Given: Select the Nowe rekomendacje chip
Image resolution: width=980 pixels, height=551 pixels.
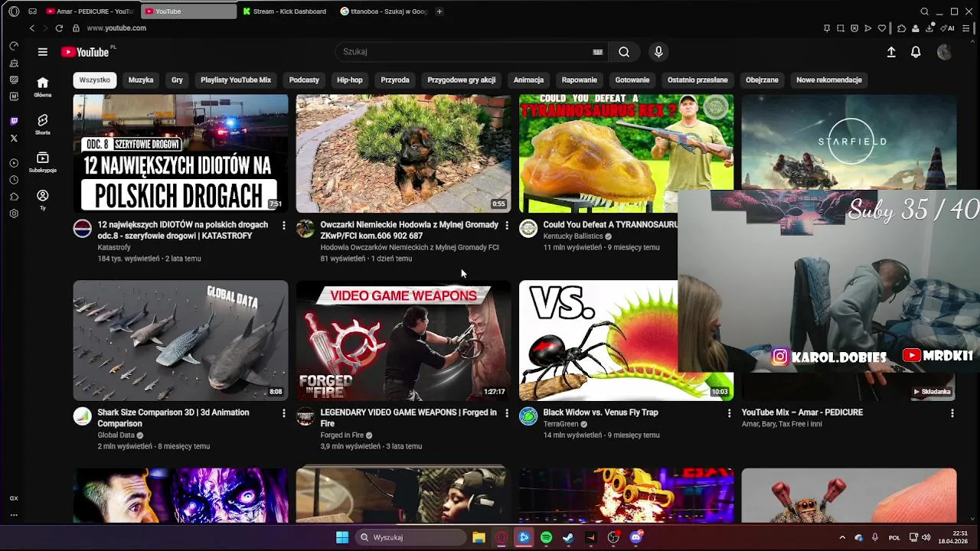Looking at the screenshot, I should (829, 80).
